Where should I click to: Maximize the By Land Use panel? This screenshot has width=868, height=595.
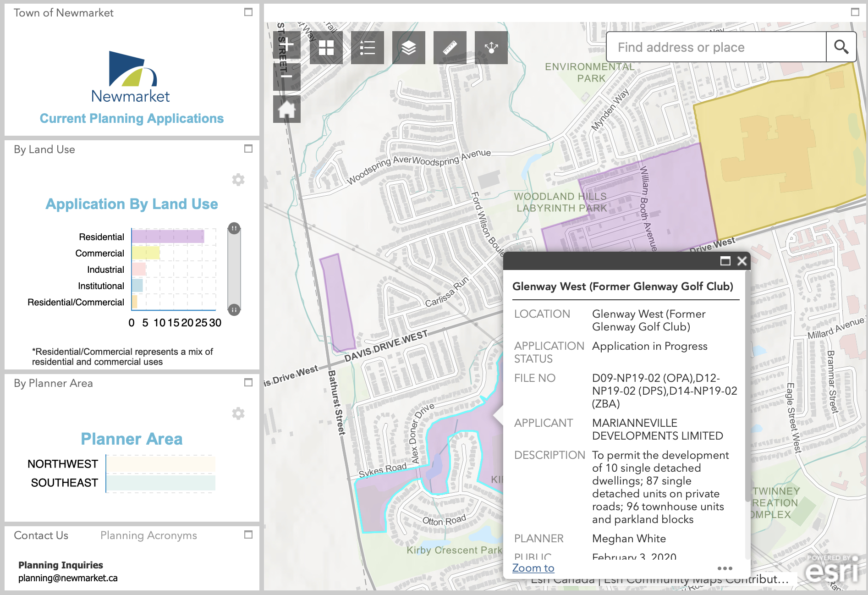248,149
